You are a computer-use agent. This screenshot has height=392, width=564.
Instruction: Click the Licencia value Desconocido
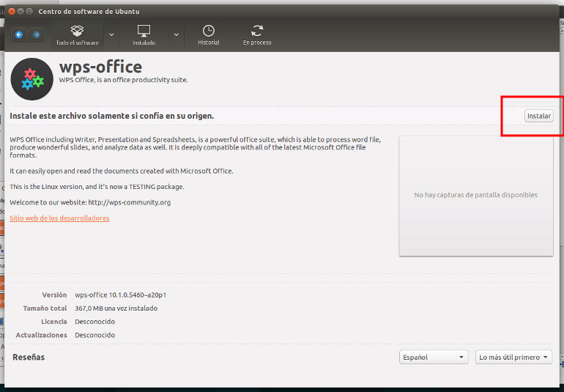(94, 322)
